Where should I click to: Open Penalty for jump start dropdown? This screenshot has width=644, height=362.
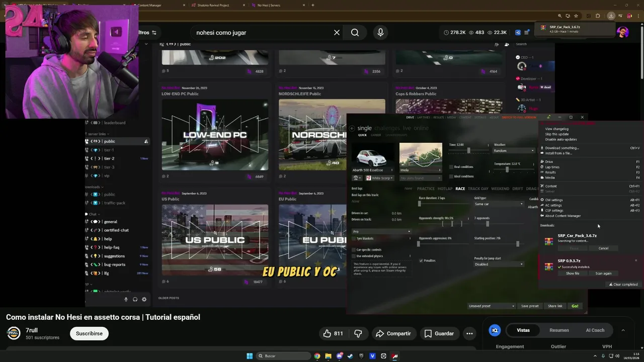[x=499, y=264]
